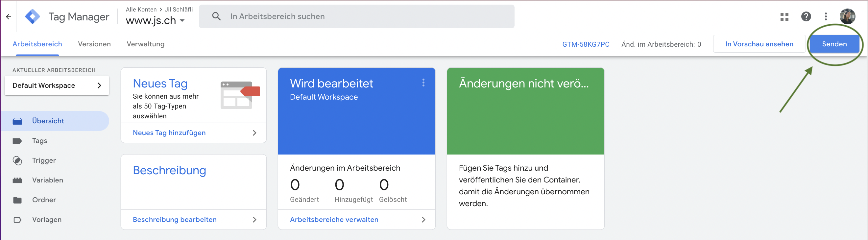Click the Variablen brick icon in the sidebar
The width and height of the screenshot is (868, 240).
(17, 180)
